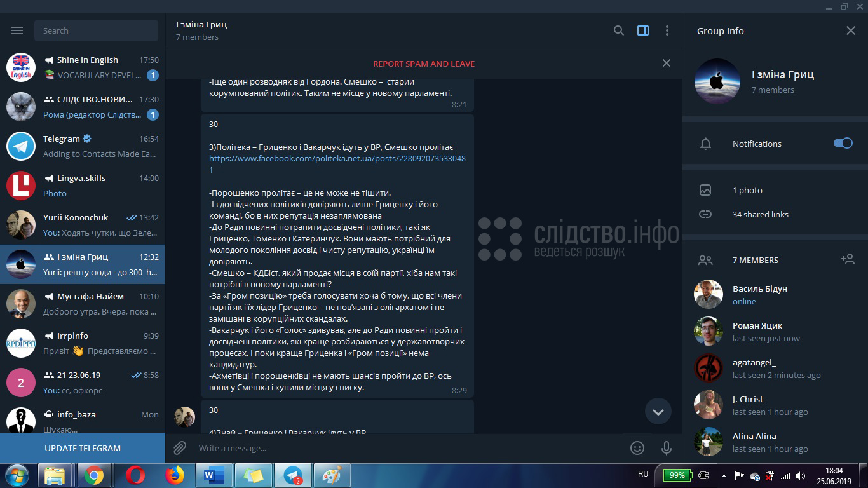868x488 pixels.
Task: Click the sender avatar beside last message
Action: coord(185,417)
